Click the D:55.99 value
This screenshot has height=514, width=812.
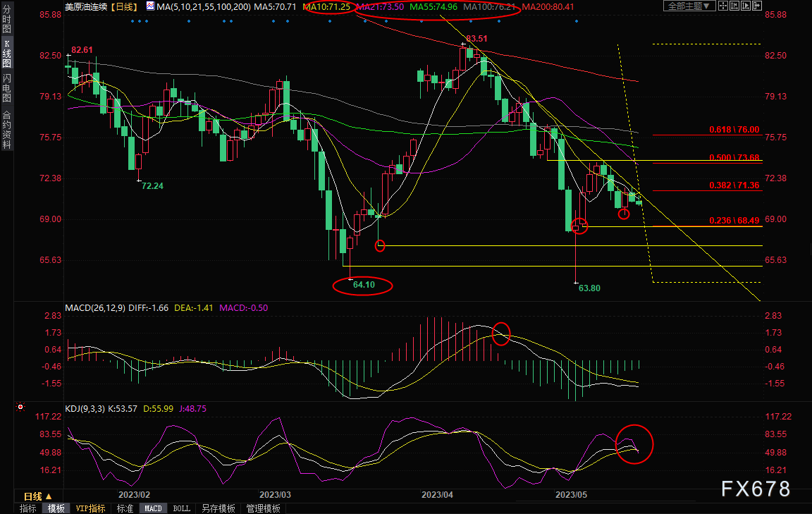click(158, 409)
